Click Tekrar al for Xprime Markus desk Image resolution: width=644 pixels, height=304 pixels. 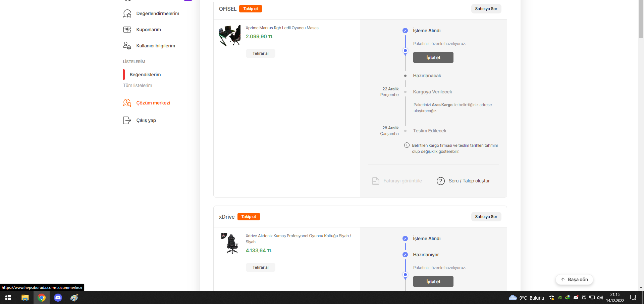261,53
